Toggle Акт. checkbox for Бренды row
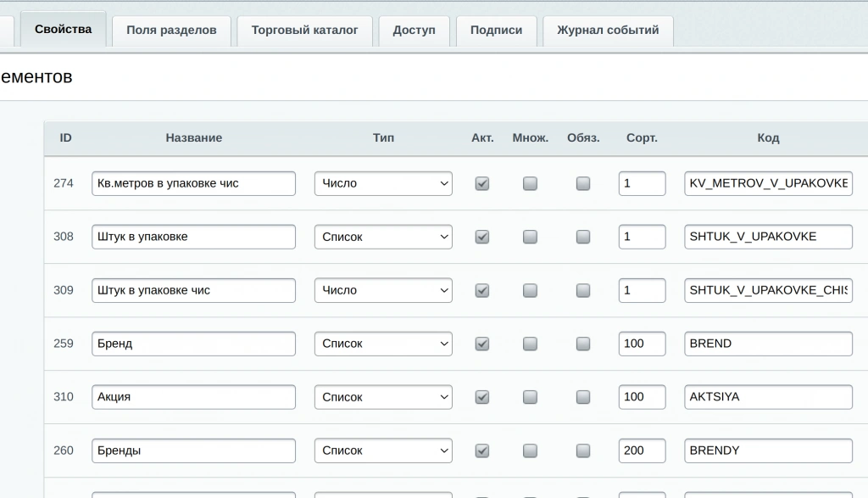The image size is (868, 498). 482,450
